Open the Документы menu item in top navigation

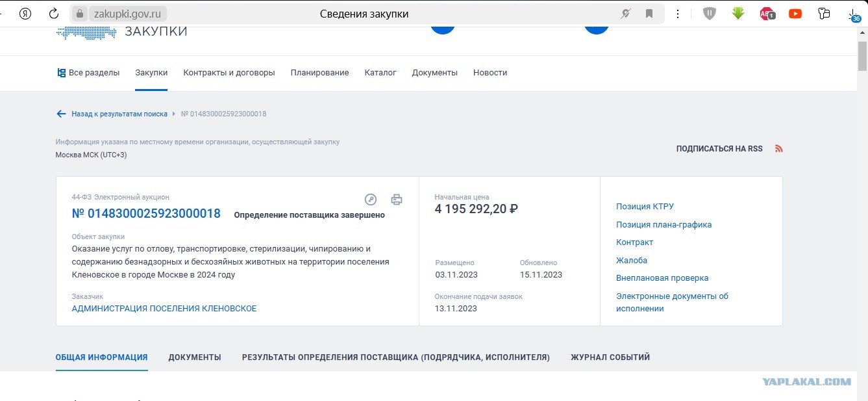point(435,73)
